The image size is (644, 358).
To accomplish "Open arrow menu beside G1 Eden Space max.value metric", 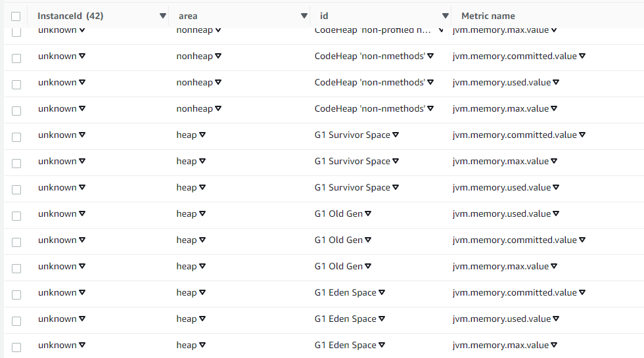I will [x=555, y=345].
